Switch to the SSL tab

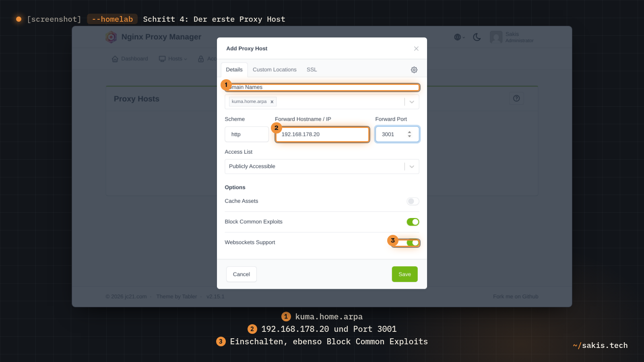312,70
